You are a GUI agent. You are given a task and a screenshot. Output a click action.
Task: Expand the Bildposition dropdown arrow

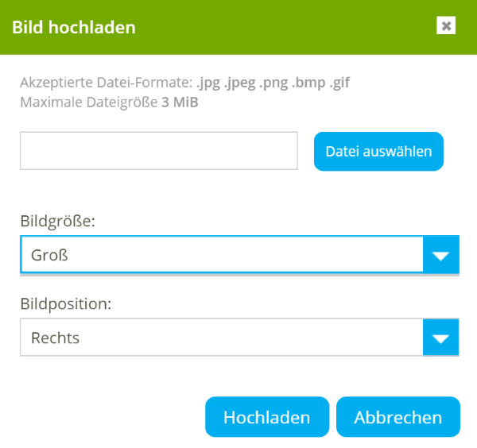click(x=441, y=338)
